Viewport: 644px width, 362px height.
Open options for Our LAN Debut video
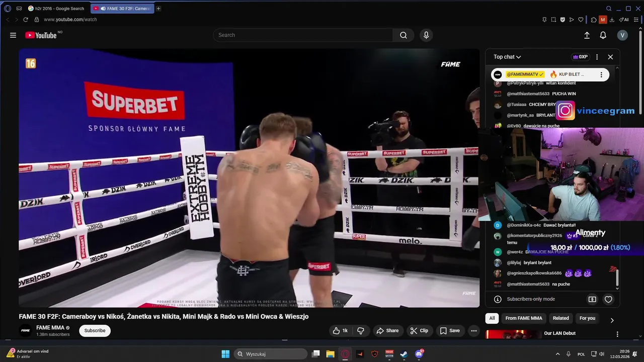617,334
